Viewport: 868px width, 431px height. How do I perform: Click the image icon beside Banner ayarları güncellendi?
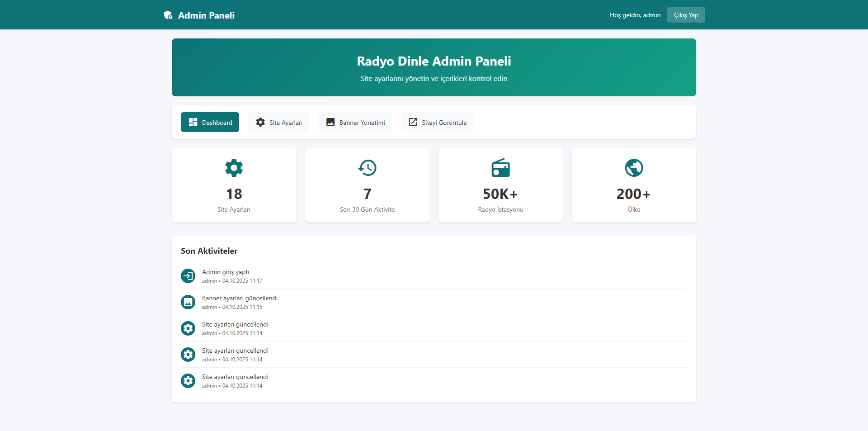point(188,302)
